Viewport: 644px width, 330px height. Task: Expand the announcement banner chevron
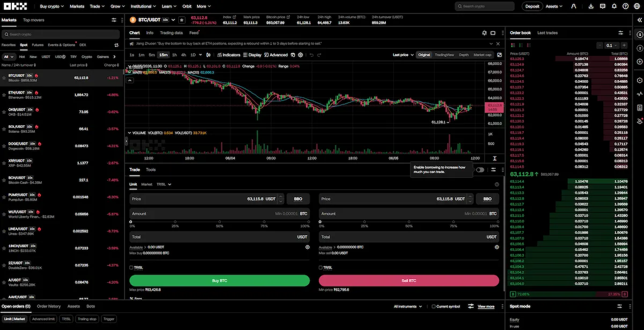491,44
